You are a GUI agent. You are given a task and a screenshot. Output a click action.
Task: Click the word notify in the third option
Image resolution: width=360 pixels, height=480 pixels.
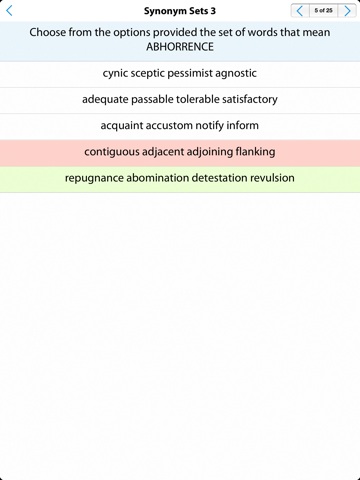[x=209, y=126]
